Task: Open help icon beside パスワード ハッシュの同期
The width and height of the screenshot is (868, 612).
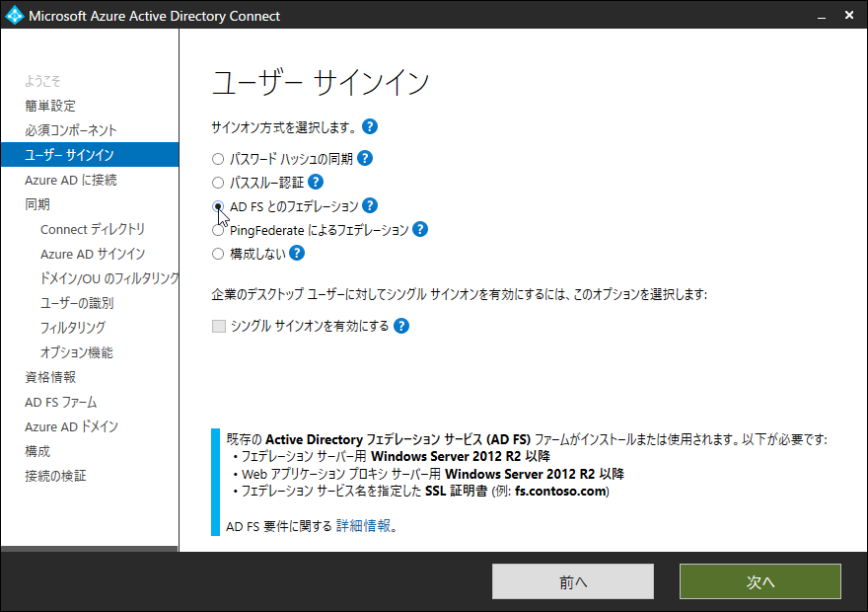Action: [365, 158]
